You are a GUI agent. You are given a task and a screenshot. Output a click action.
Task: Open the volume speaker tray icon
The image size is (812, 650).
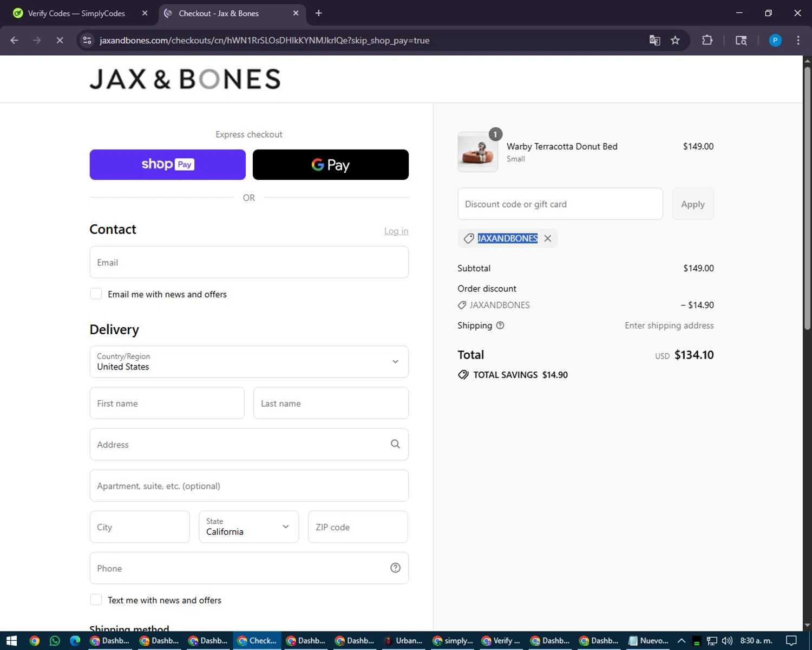(x=727, y=641)
